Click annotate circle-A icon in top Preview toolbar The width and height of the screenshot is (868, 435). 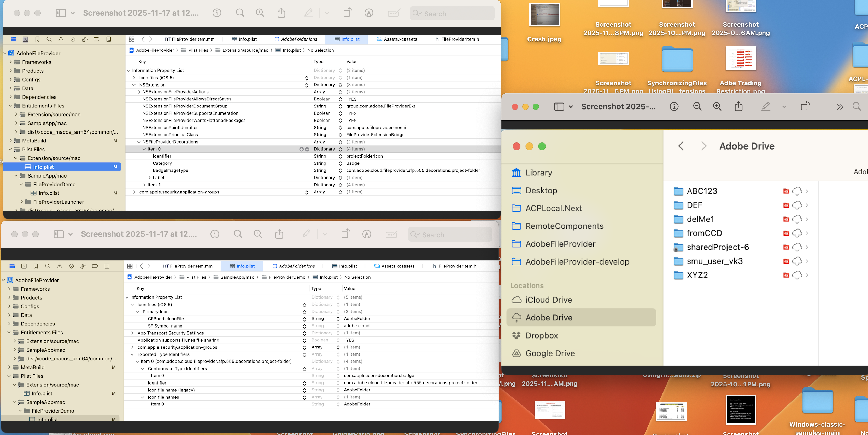[x=369, y=13]
